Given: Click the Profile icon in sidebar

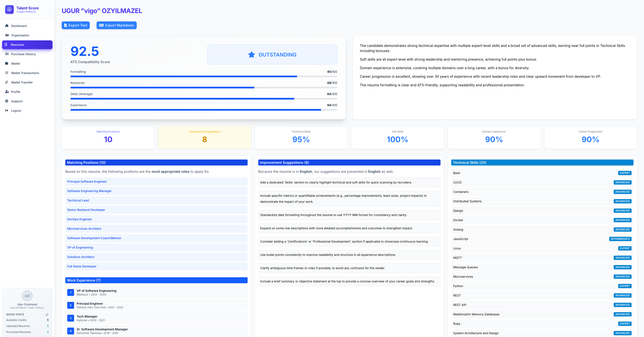Looking at the screenshot, I should [7, 92].
